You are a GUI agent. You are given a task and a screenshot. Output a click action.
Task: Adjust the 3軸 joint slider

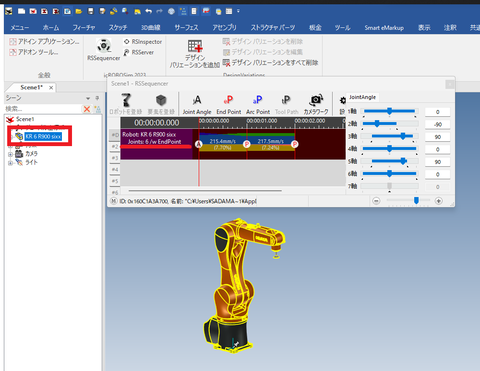(403, 136)
